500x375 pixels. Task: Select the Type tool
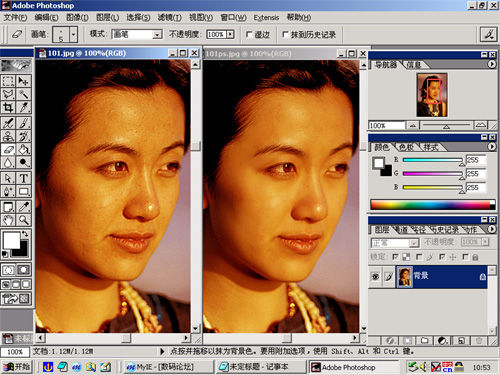tap(23, 178)
